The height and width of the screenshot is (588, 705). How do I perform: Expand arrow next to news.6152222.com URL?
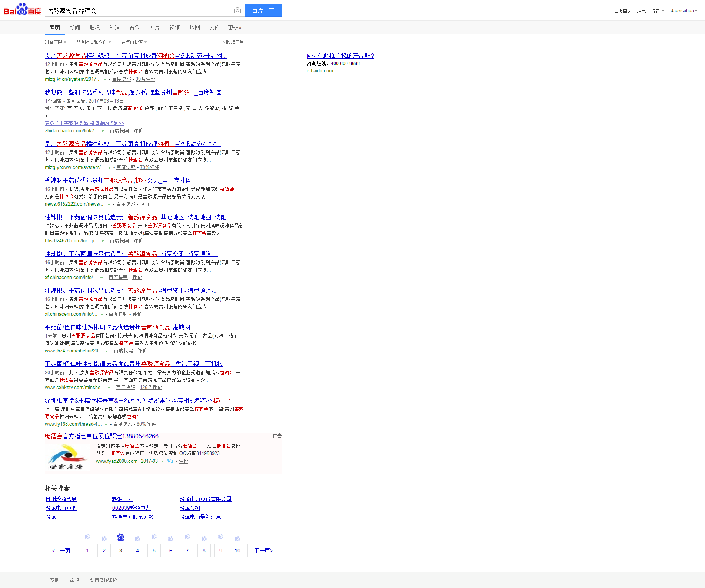pyautogui.click(x=109, y=205)
